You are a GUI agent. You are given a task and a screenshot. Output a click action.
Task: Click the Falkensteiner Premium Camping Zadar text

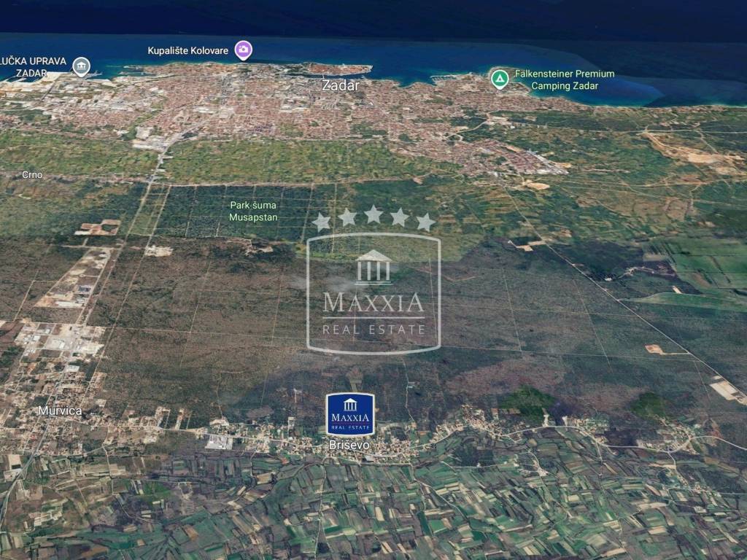click(x=565, y=80)
